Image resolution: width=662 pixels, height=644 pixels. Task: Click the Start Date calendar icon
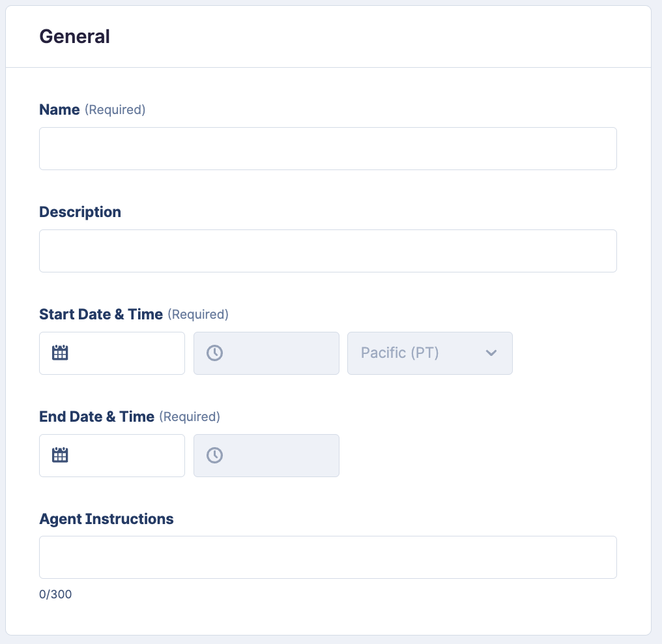pyautogui.click(x=60, y=353)
